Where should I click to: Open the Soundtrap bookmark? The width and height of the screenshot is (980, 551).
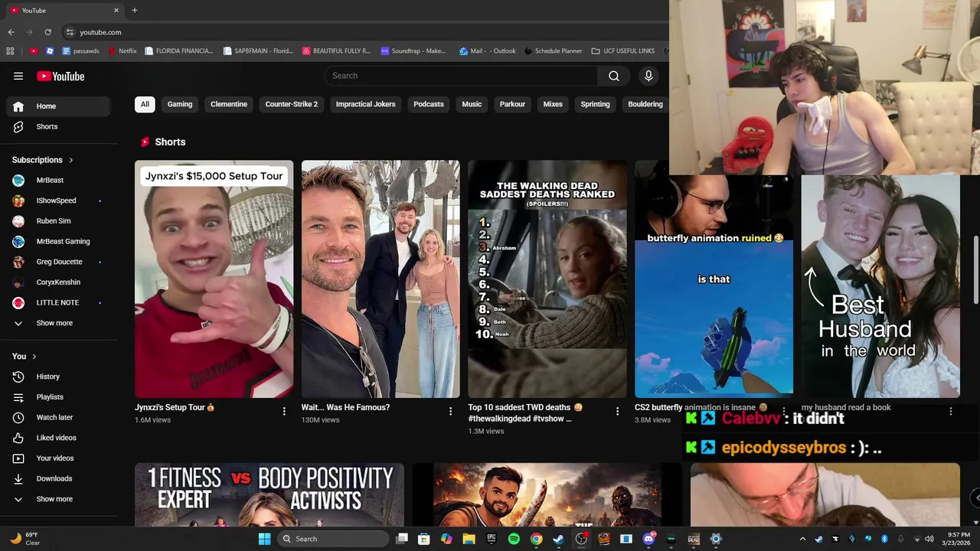413,51
